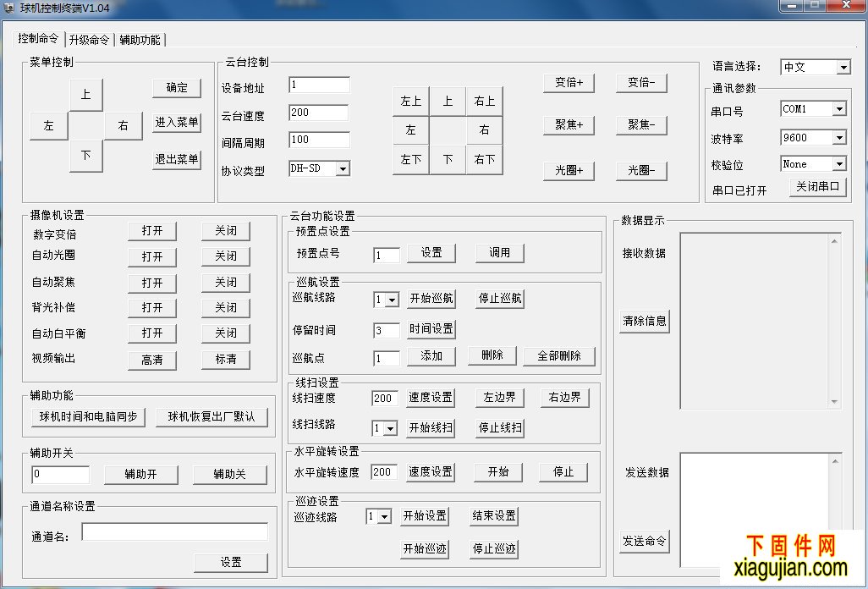Click the 关闭串口 button

tap(817, 186)
